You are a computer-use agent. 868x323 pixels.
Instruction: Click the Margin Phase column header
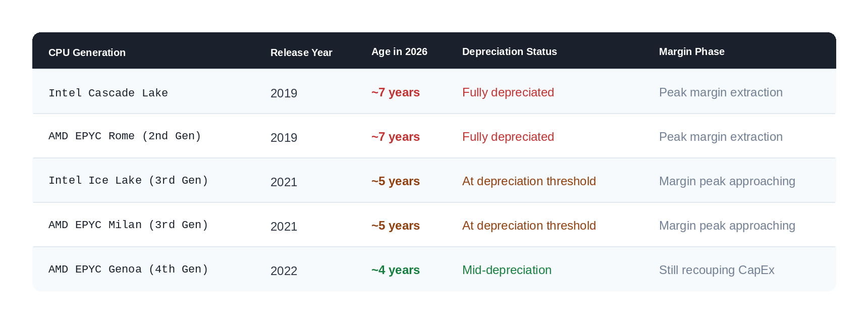tap(691, 51)
